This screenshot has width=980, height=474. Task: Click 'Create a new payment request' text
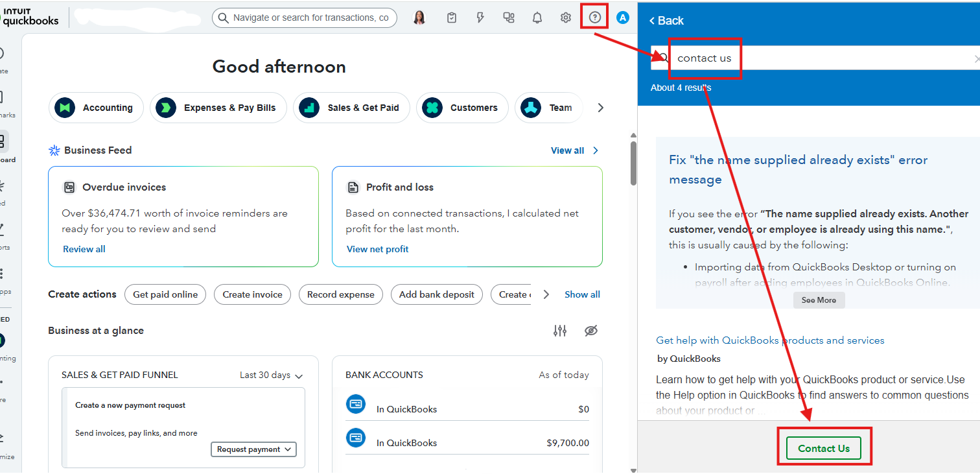[x=130, y=405]
